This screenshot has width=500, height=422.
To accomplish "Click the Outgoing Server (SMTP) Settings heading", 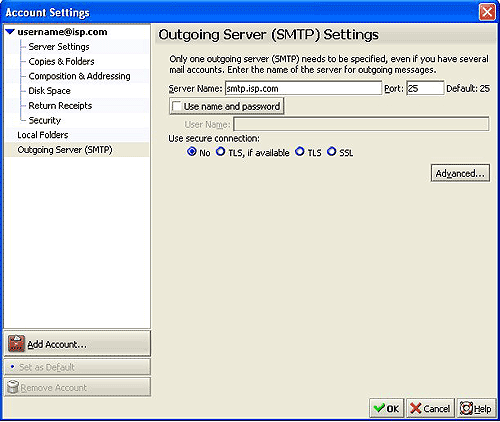I will click(268, 35).
